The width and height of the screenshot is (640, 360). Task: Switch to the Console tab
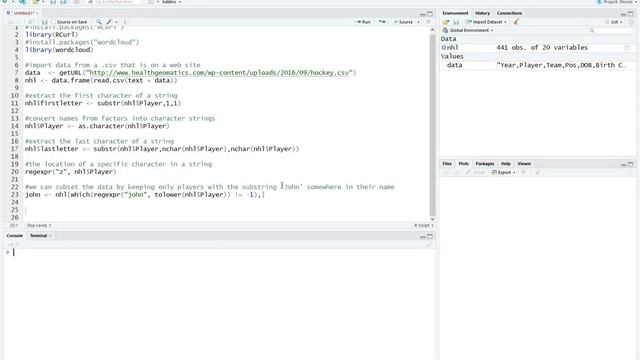(x=15, y=236)
